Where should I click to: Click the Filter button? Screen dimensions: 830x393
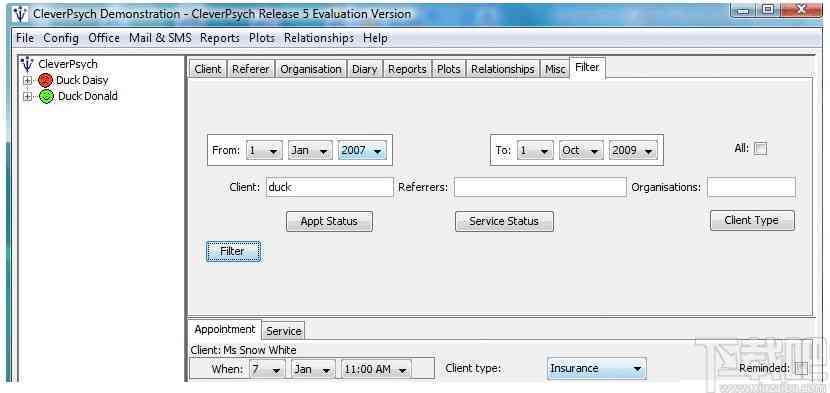233,252
